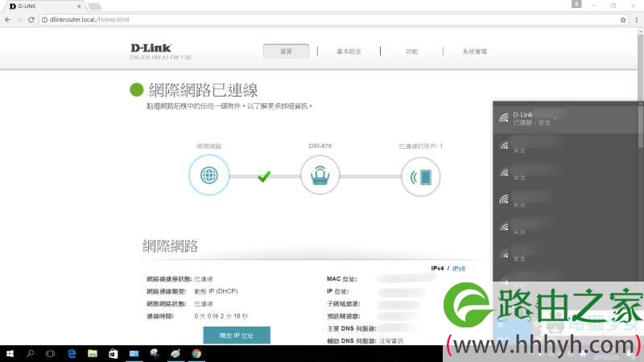Viewport: 644px width, 362px height.
Task: Close the D-LINK browser tab
Action: coord(79,6)
